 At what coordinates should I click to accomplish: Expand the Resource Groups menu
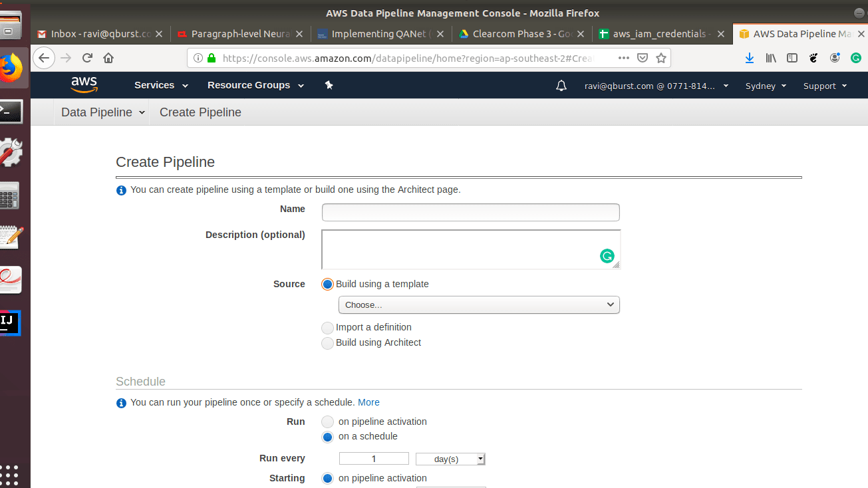(255, 85)
